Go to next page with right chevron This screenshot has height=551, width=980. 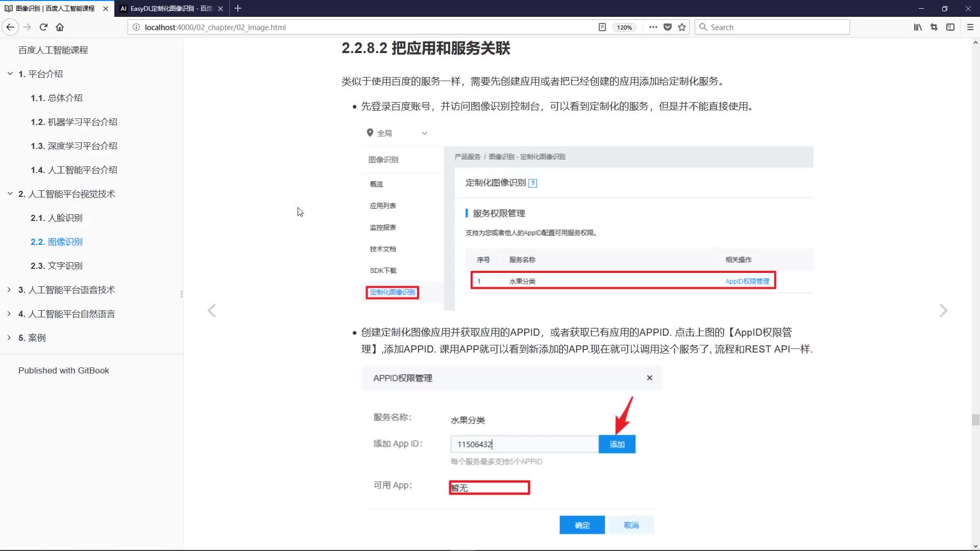coord(943,311)
